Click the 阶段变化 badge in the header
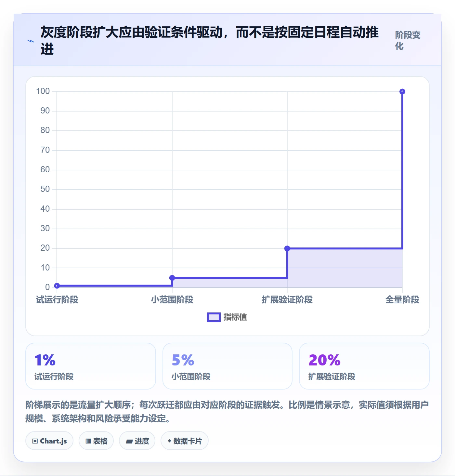The height and width of the screenshot is (476, 455). pos(408,40)
